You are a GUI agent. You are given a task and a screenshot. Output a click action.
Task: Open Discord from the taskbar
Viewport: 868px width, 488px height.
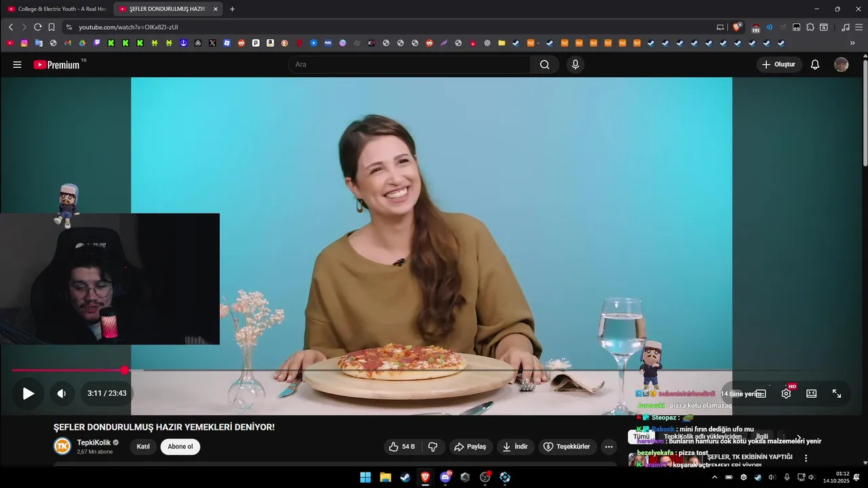446,477
